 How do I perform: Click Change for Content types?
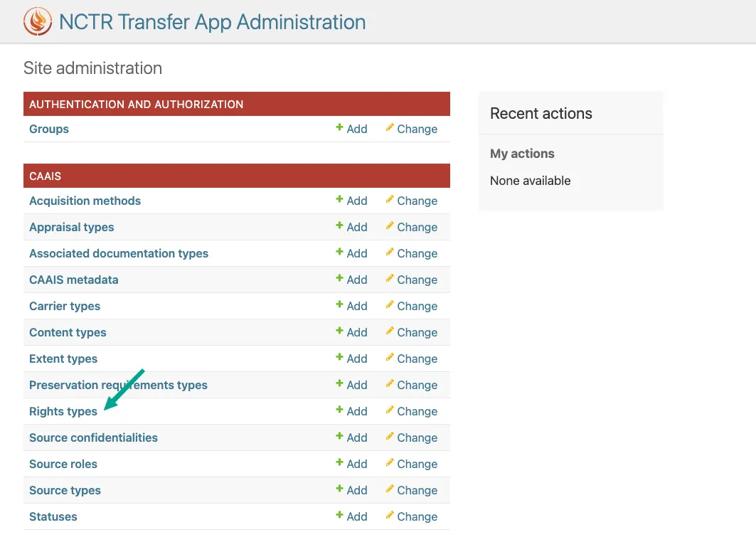pyautogui.click(x=417, y=332)
